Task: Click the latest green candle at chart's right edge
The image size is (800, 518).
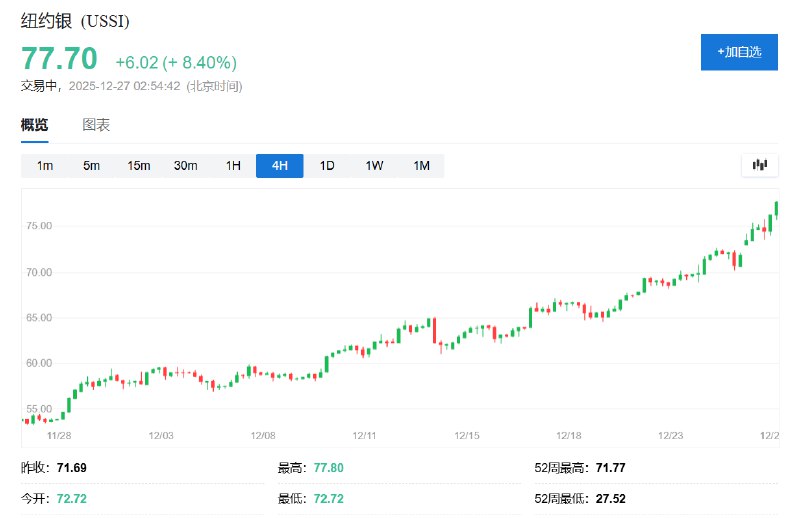Action: tap(776, 209)
